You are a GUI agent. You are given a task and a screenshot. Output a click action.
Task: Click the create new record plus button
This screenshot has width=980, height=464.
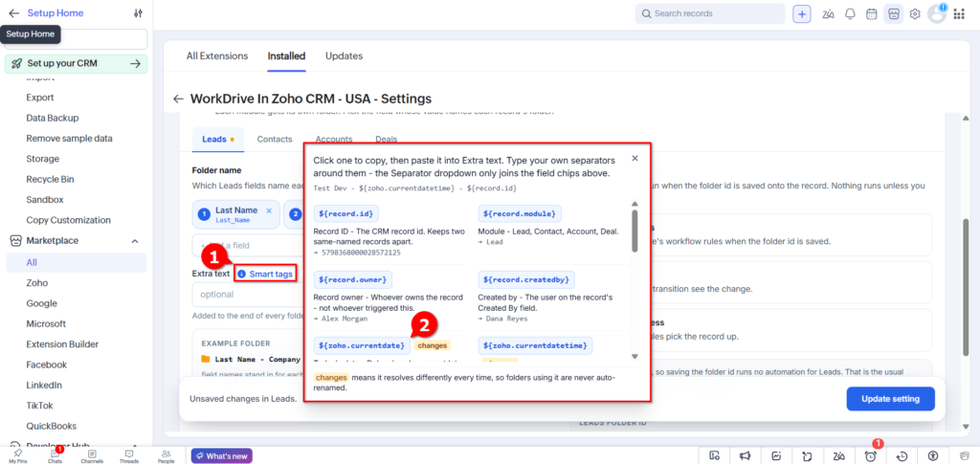802,13
